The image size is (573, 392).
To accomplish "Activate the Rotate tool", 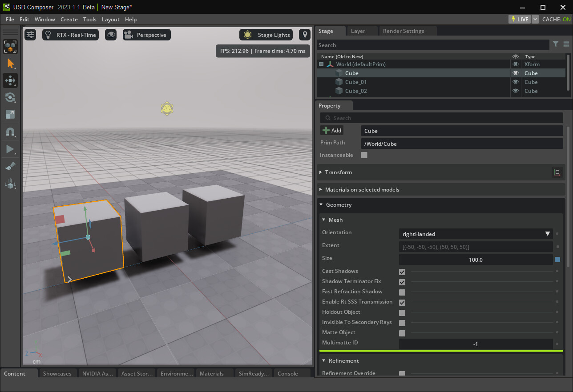I will tap(10, 97).
